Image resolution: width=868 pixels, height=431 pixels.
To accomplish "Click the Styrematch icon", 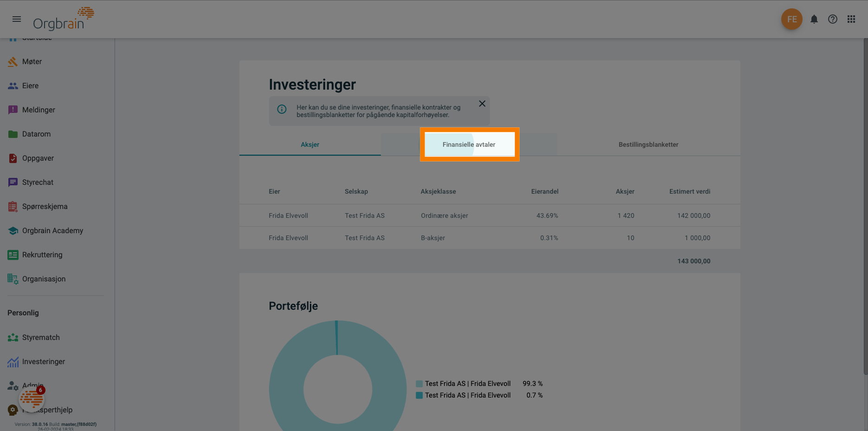I will (13, 337).
